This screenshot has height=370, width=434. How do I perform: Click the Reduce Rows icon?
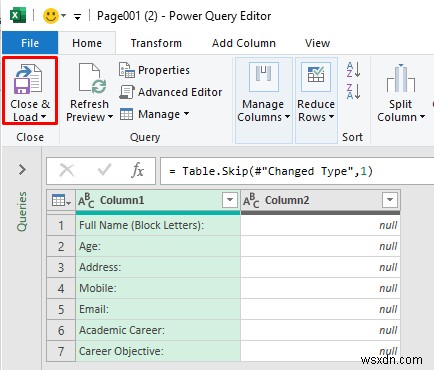[x=316, y=77]
